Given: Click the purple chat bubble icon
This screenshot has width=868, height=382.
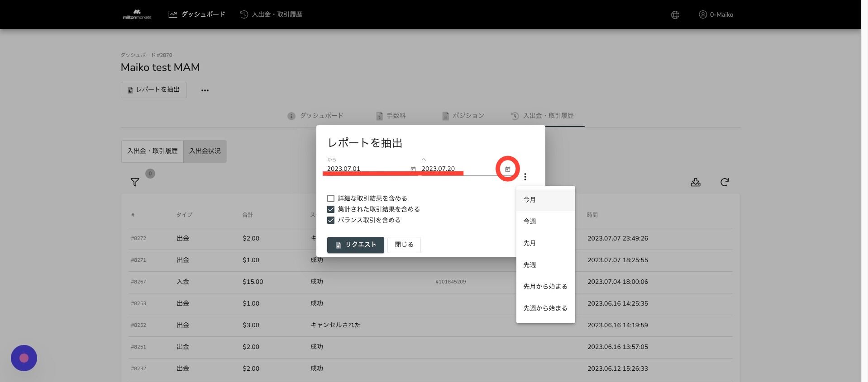Looking at the screenshot, I should (x=24, y=358).
